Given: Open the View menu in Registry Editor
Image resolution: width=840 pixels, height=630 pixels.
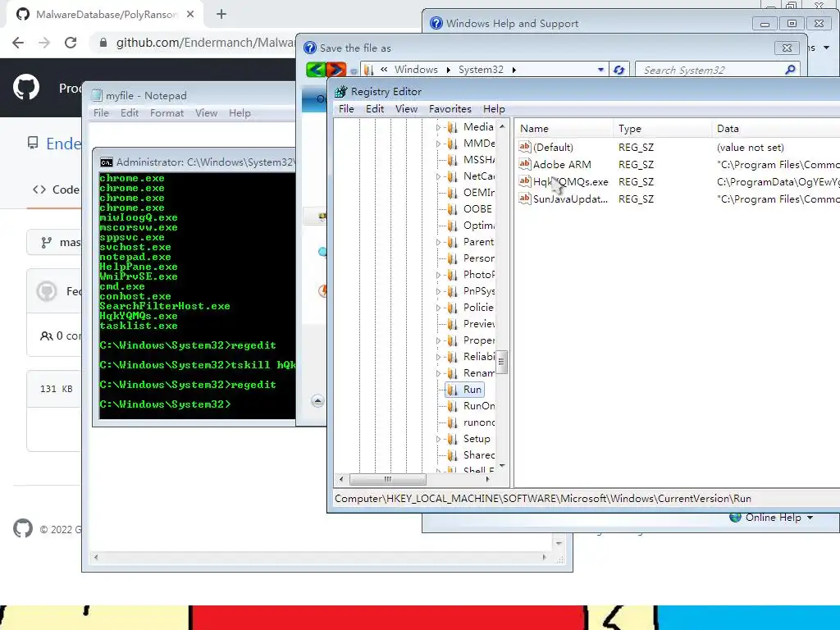Looking at the screenshot, I should pos(406,109).
